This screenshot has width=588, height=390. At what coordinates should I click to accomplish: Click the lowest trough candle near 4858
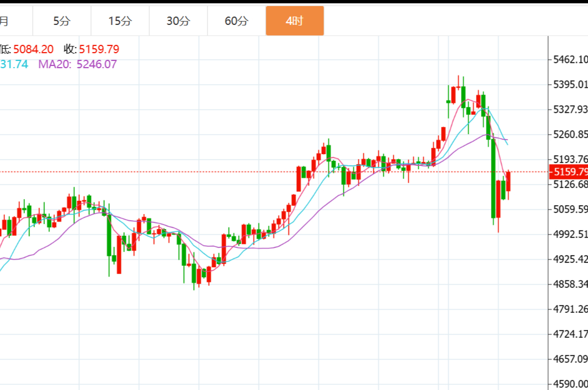coord(194,275)
